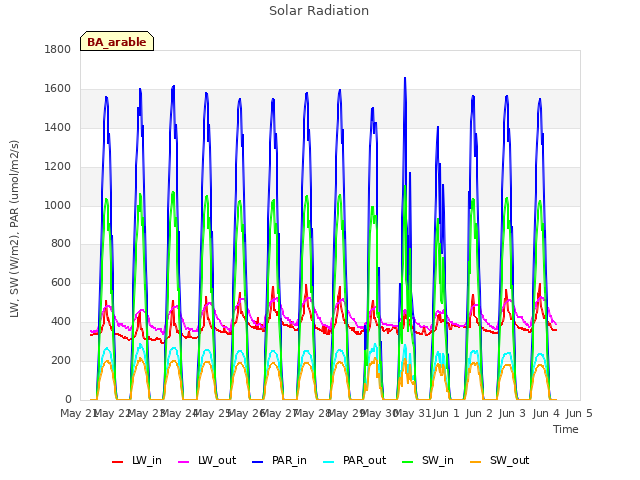Click the BA_arable annotation label
Image resolution: width=640 pixels, height=480 pixels.
click(x=117, y=42)
